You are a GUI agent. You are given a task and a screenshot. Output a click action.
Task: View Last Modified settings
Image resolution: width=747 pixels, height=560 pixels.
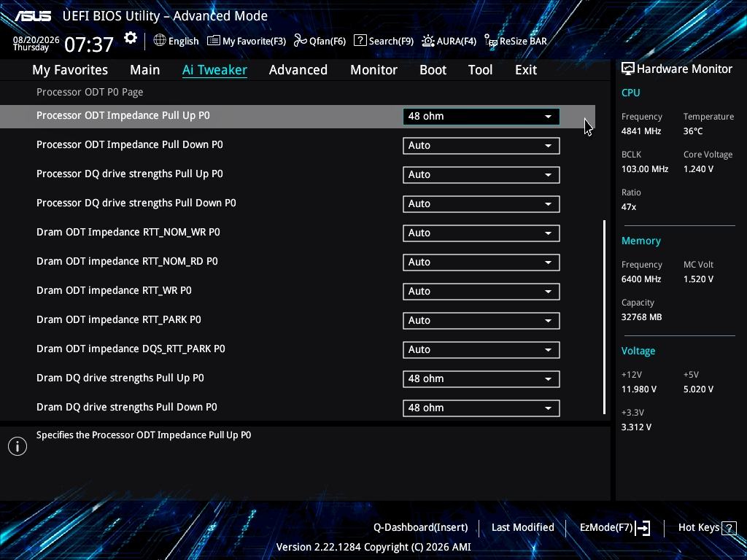click(522, 528)
